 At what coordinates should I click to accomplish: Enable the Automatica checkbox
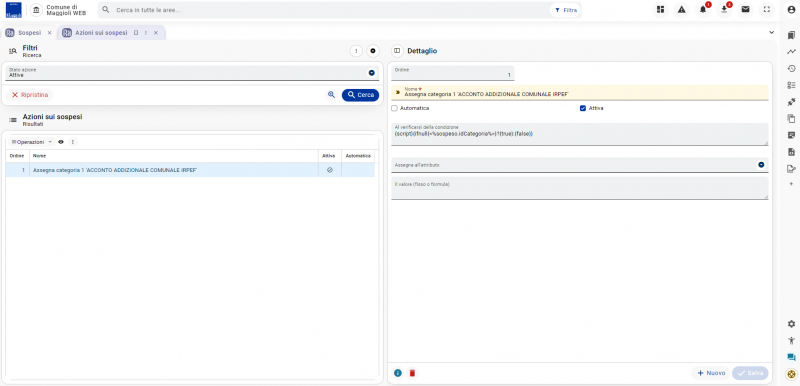(x=394, y=108)
